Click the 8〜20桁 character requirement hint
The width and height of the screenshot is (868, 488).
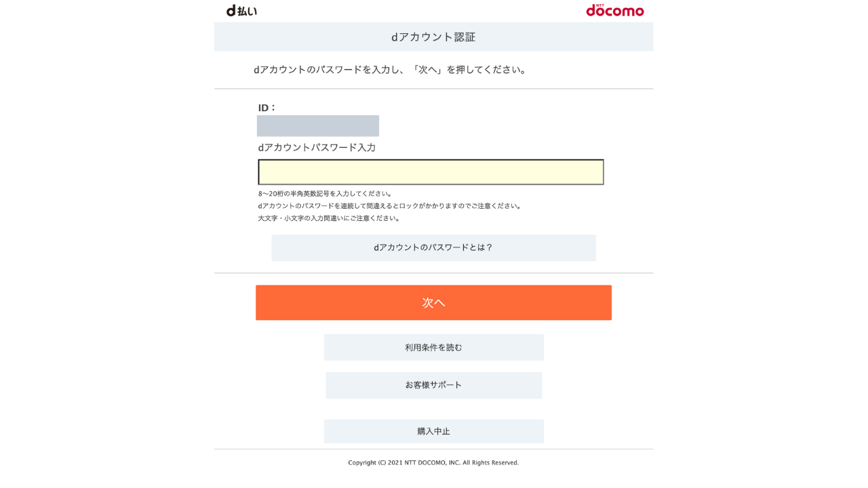tap(325, 194)
